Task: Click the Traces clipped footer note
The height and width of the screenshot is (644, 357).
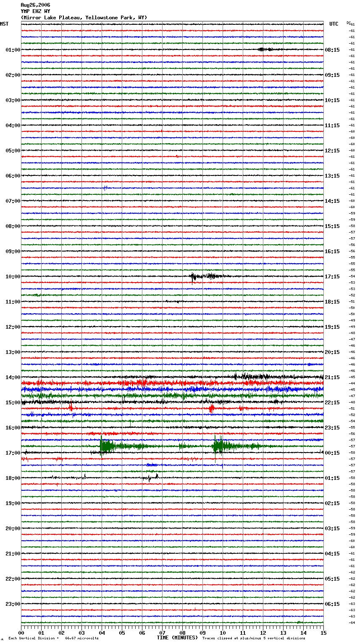Action: (x=254, y=638)
